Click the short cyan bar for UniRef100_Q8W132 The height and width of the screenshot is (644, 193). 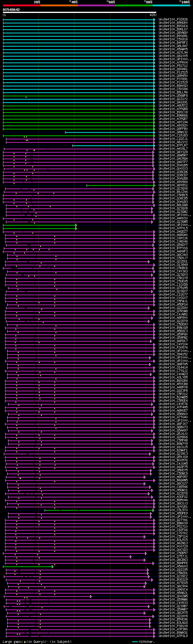110,132
